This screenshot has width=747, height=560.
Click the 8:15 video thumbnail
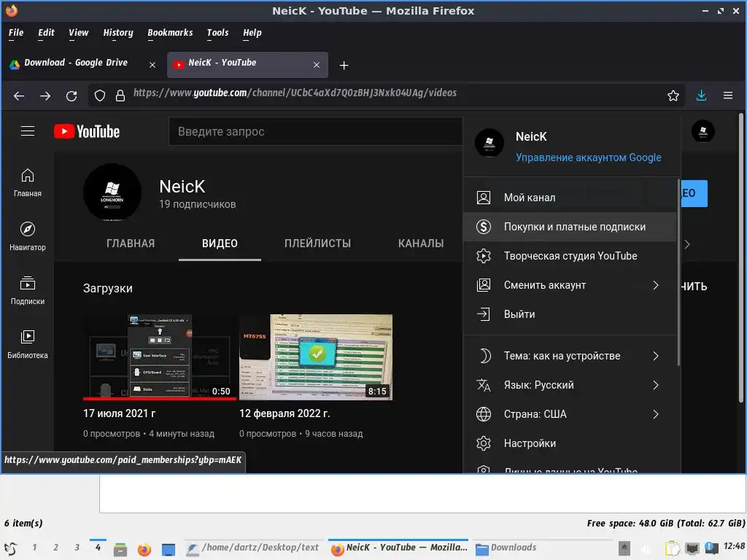click(316, 357)
